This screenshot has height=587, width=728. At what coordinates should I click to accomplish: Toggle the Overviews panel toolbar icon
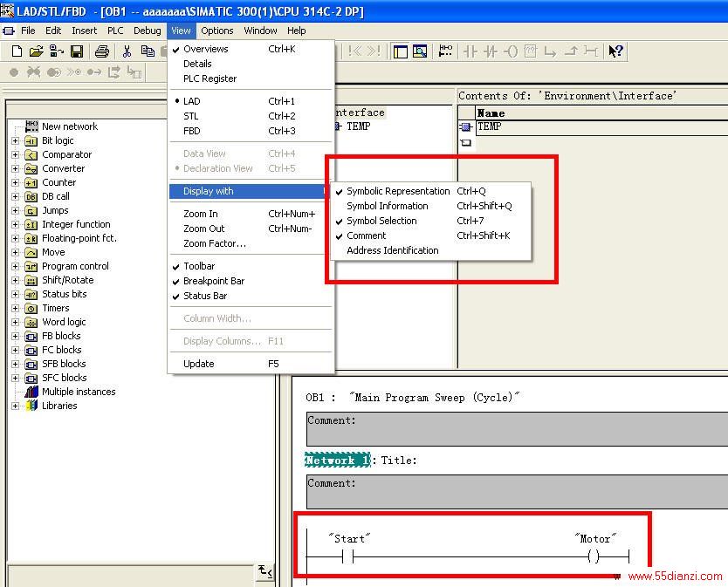(400, 51)
